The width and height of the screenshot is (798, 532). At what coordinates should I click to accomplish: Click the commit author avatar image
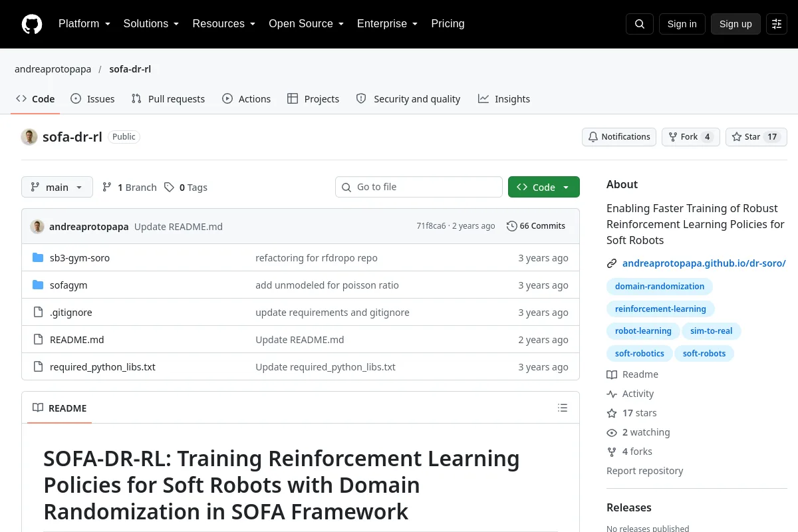click(37, 226)
